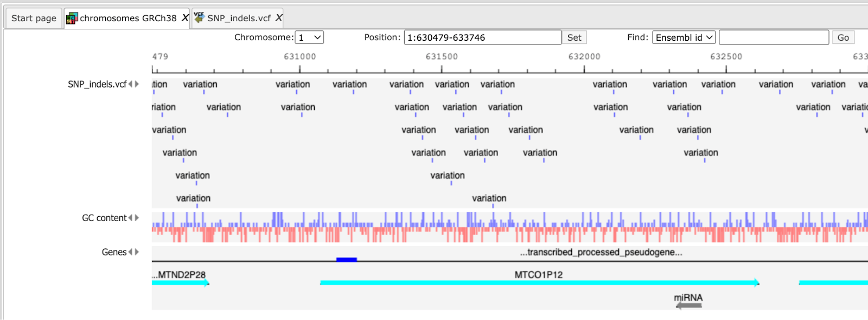Click the miRNA gray arrow feature
Image resolution: width=868 pixels, height=320 pixels.
(689, 306)
